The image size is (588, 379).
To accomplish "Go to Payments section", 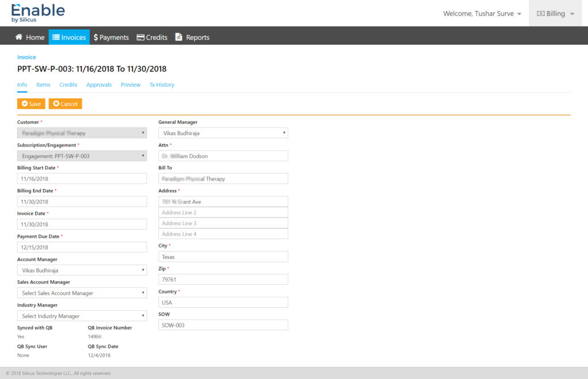I will tap(111, 37).
